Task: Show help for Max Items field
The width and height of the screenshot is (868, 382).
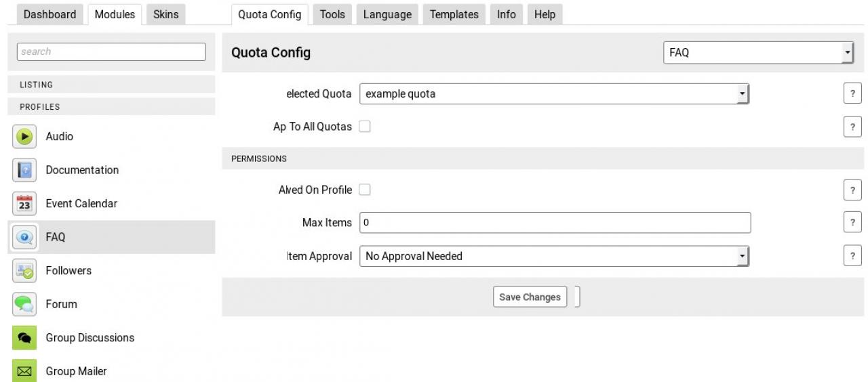Action: click(x=852, y=222)
